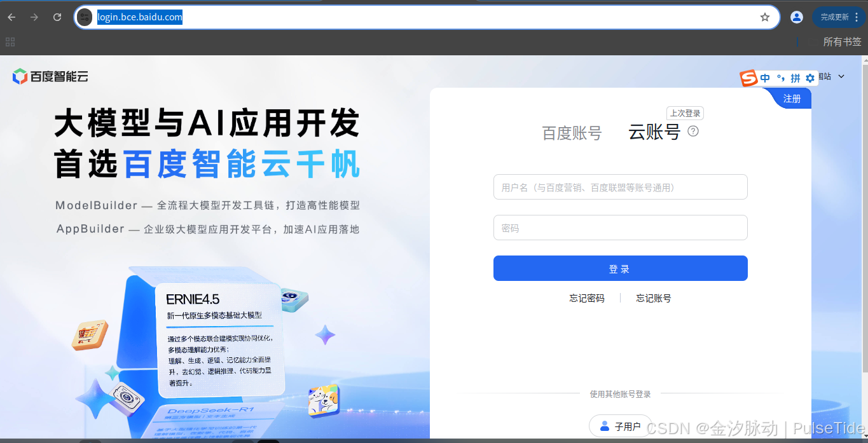Click the robot tile icon above ERNIE card
The image size is (868, 443).
point(294,299)
